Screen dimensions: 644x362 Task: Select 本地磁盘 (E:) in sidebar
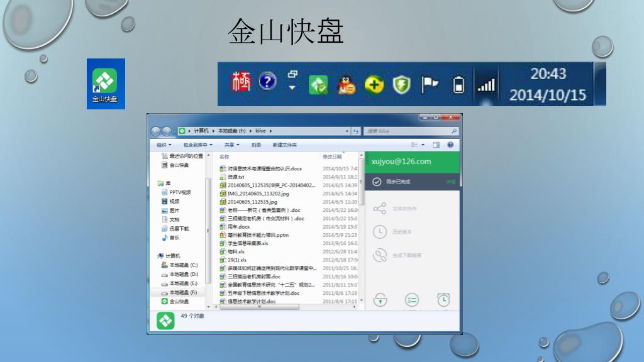pyautogui.click(x=179, y=283)
